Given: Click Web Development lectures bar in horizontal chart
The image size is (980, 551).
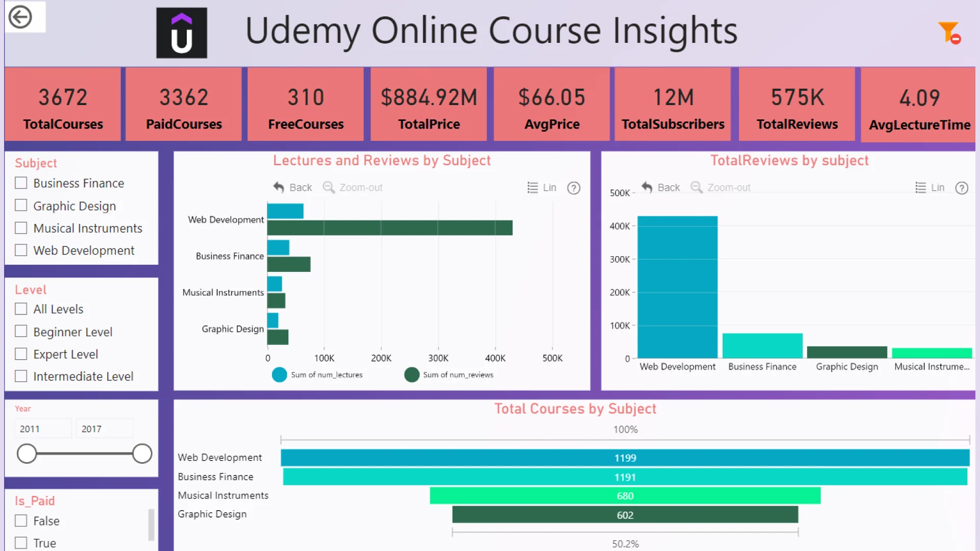Looking at the screenshot, I should [x=285, y=211].
